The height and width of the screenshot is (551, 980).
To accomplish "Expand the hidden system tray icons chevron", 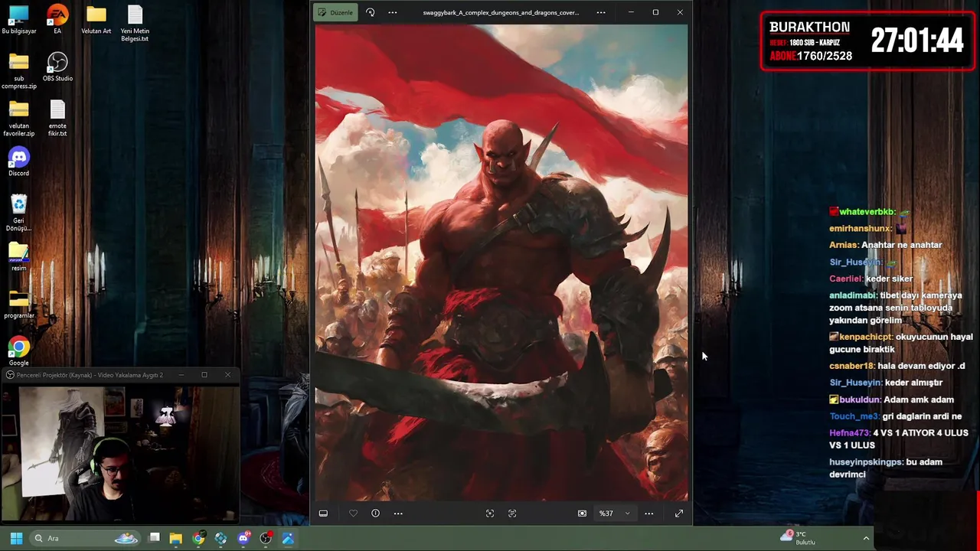I will (866, 539).
